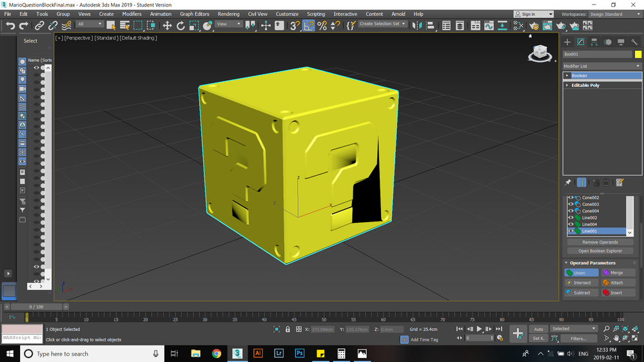
Task: Open the Utilities panel wrench tab
Action: coord(634,42)
